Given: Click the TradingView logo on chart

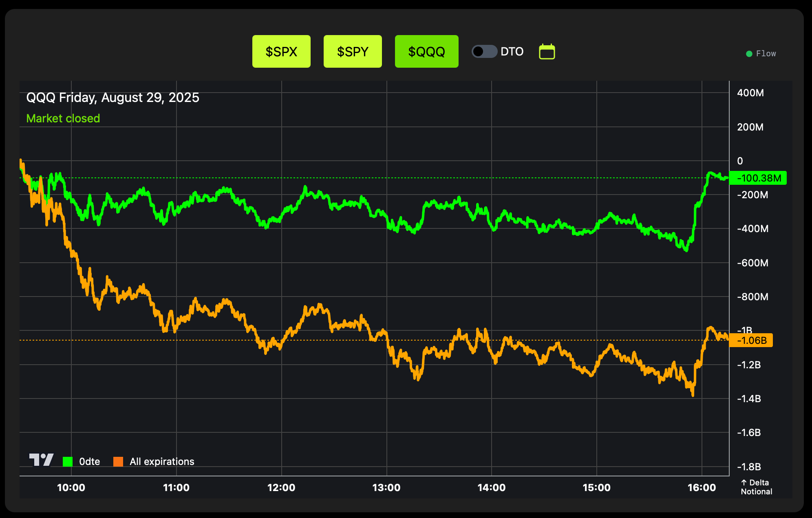Looking at the screenshot, I should 41,460.
